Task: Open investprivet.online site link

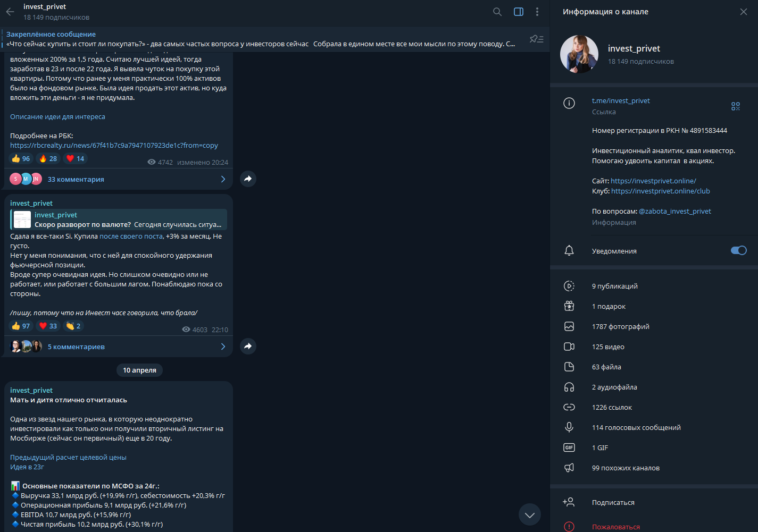Action: [x=653, y=181]
